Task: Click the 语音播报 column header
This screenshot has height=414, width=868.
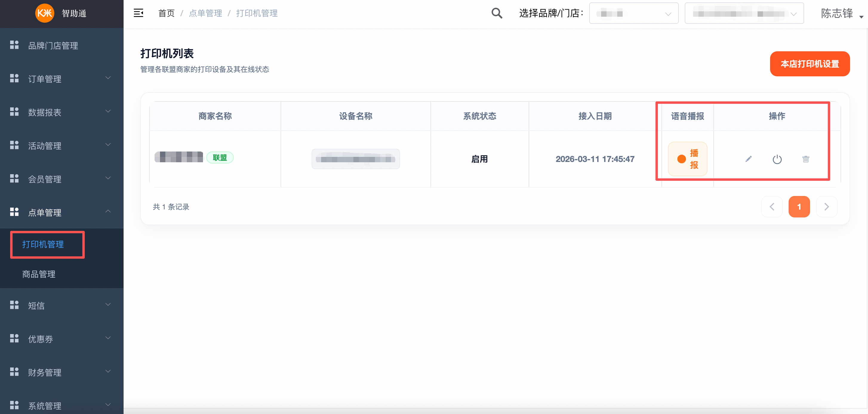Action: [687, 116]
